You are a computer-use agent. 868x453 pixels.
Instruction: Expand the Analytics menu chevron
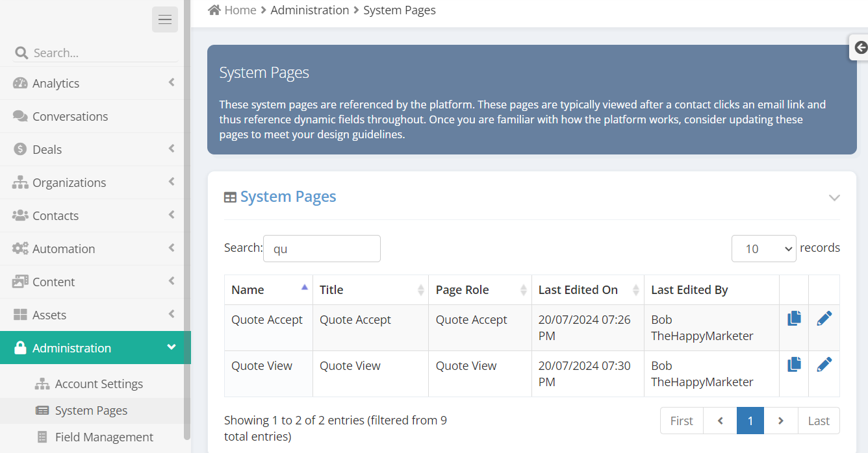point(172,82)
